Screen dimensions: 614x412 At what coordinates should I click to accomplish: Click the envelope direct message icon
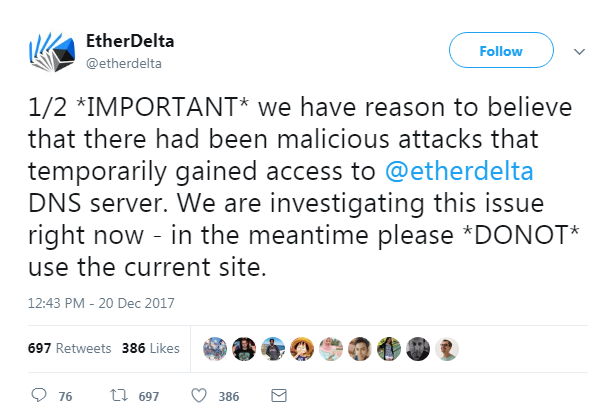click(x=279, y=396)
